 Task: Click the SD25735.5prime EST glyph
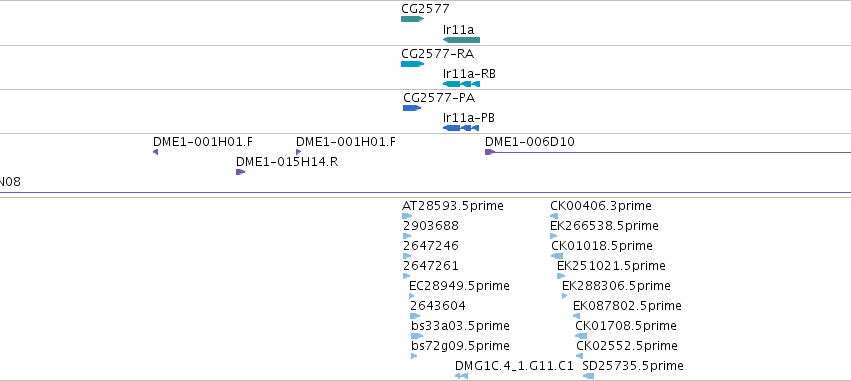pyautogui.click(x=588, y=376)
